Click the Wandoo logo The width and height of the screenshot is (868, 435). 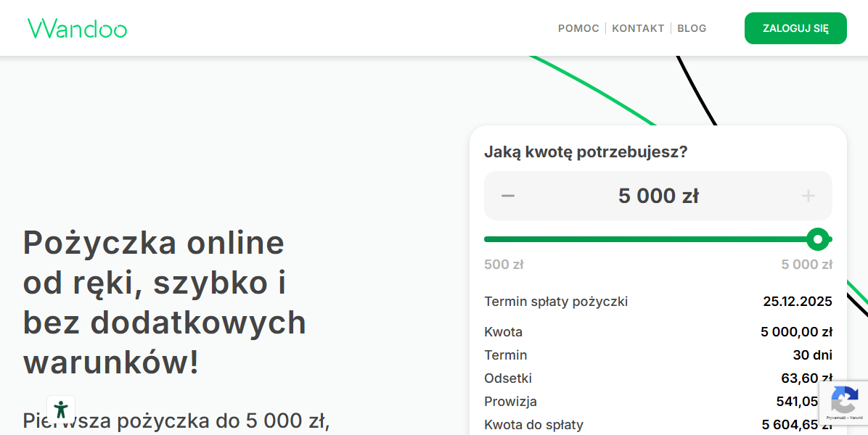pos(77,28)
